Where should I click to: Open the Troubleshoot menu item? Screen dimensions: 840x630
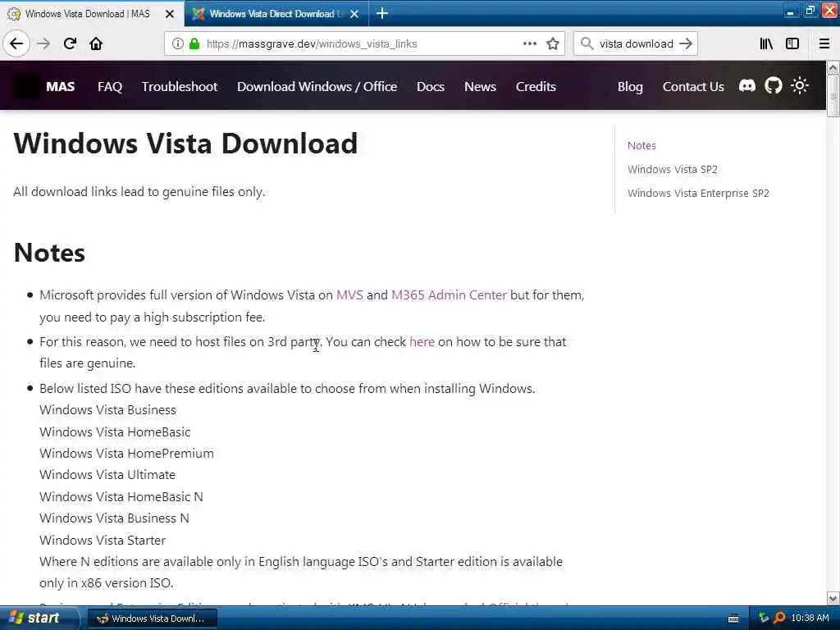coord(180,86)
